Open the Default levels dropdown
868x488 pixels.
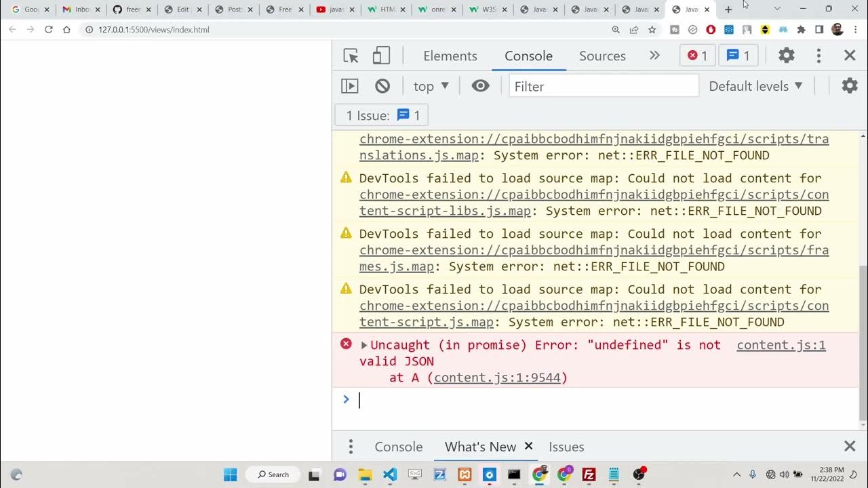[x=755, y=86]
